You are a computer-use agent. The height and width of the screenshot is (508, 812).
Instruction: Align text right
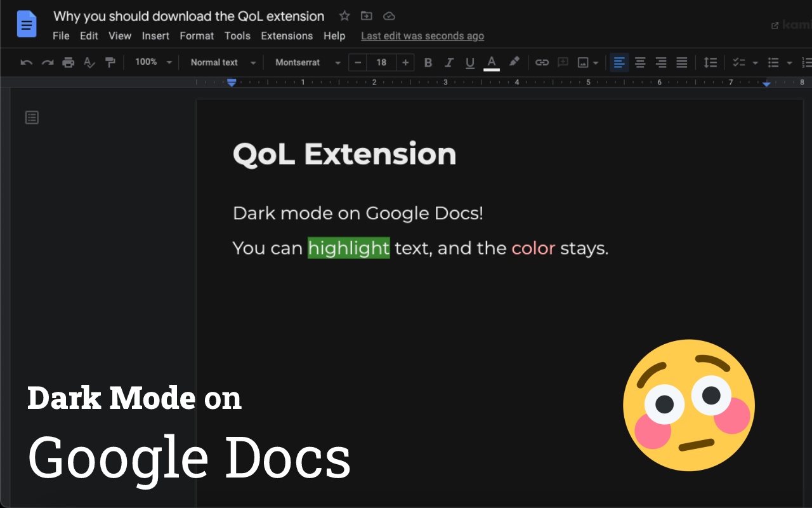coord(661,62)
